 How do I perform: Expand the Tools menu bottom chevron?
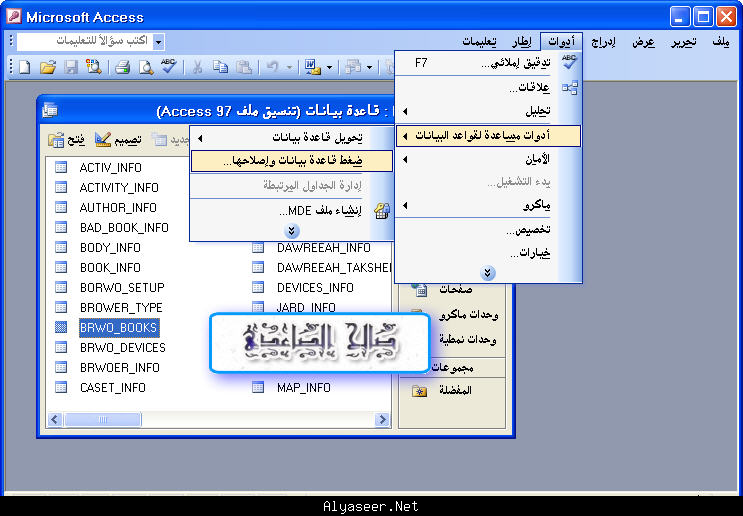click(x=488, y=273)
